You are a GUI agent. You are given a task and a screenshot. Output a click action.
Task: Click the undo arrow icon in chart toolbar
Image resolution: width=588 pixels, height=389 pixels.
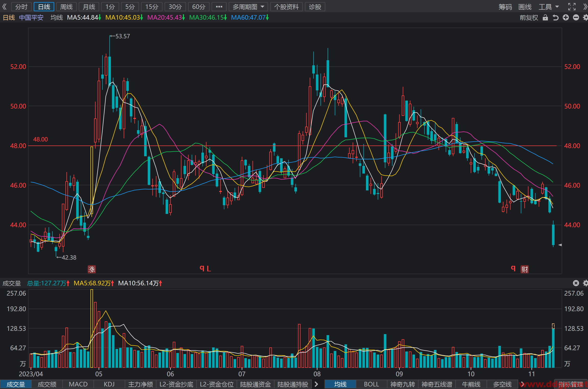(x=556, y=18)
